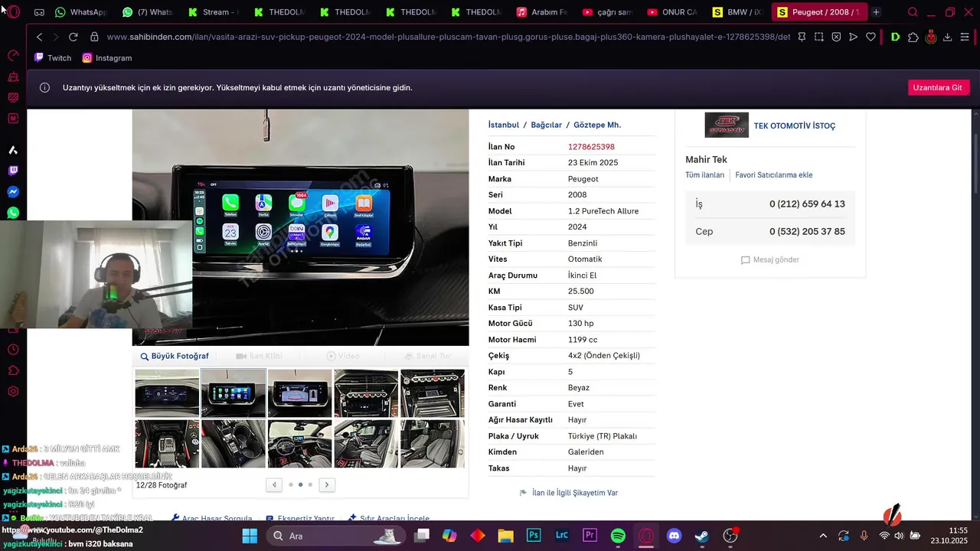The width and height of the screenshot is (980, 551).
Task: Switch to Arabım music tab
Action: [541, 12]
